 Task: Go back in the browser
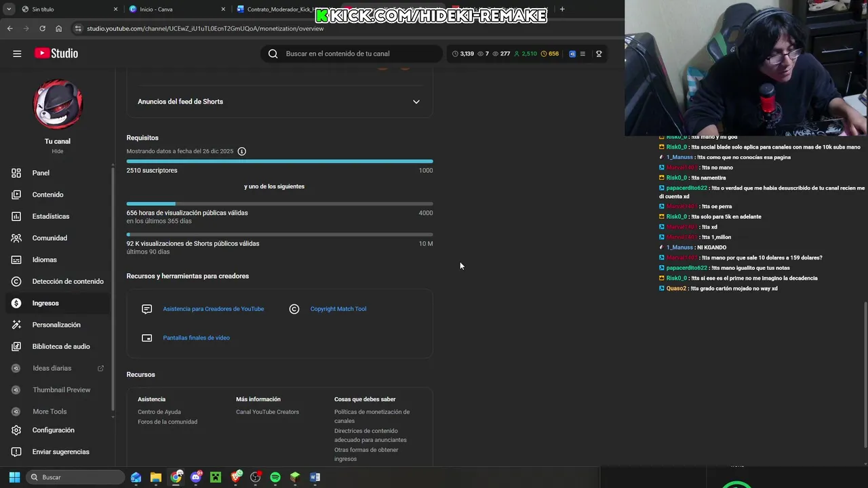[x=9, y=28]
